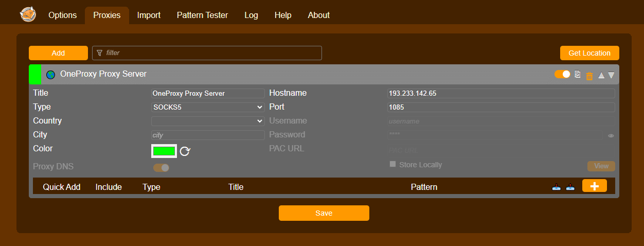Image resolution: width=644 pixels, height=246 pixels.
Task: Open the Import tab
Action: tap(149, 15)
